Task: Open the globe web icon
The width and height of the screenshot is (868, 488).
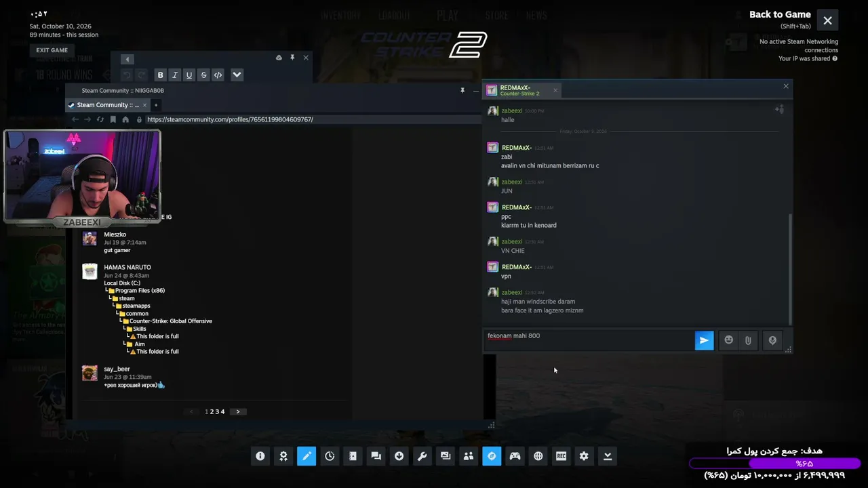Action: (538, 456)
